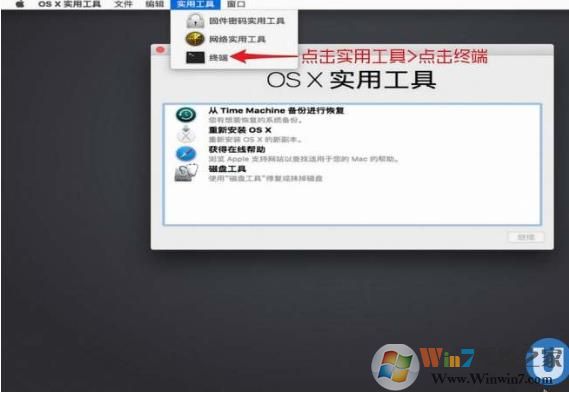Click the black Terminal icon
This screenshot has width=569, height=393.
click(x=195, y=57)
